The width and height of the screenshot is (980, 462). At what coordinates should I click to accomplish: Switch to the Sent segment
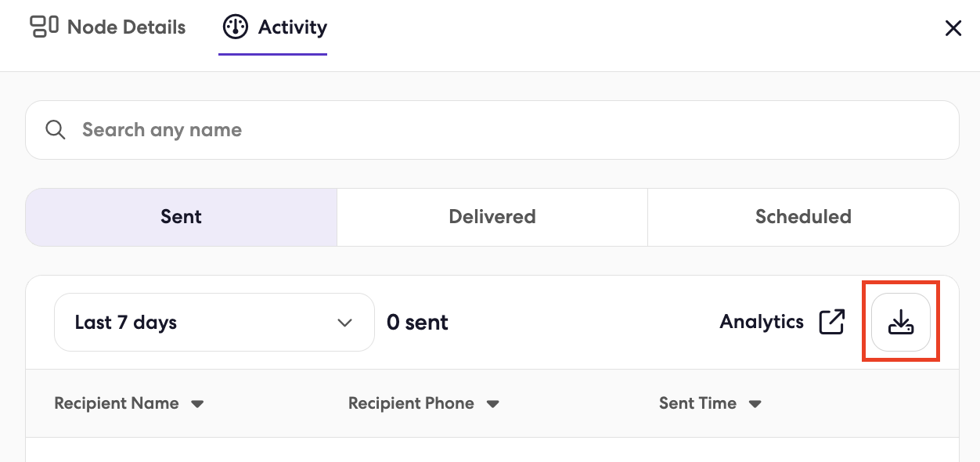pyautogui.click(x=182, y=217)
